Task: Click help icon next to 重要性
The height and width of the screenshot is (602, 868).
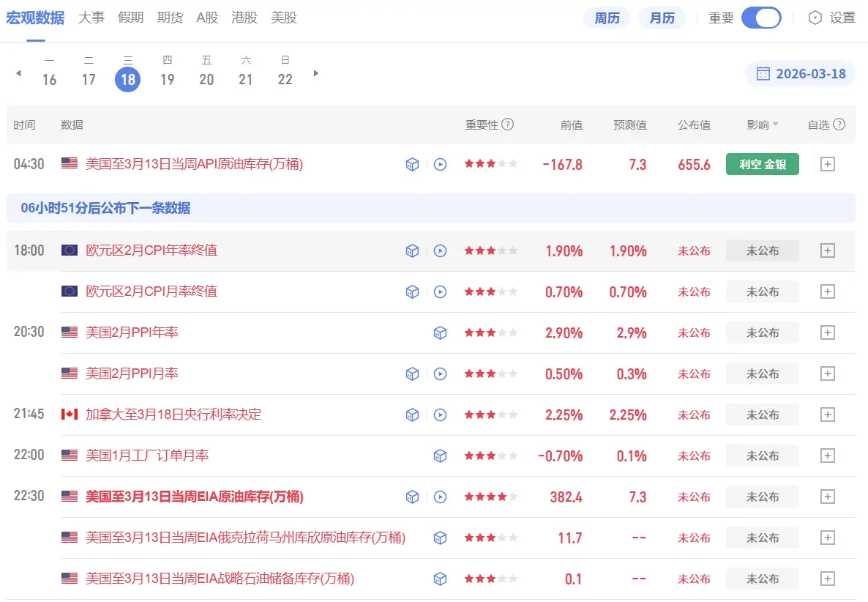Action: coord(508,124)
